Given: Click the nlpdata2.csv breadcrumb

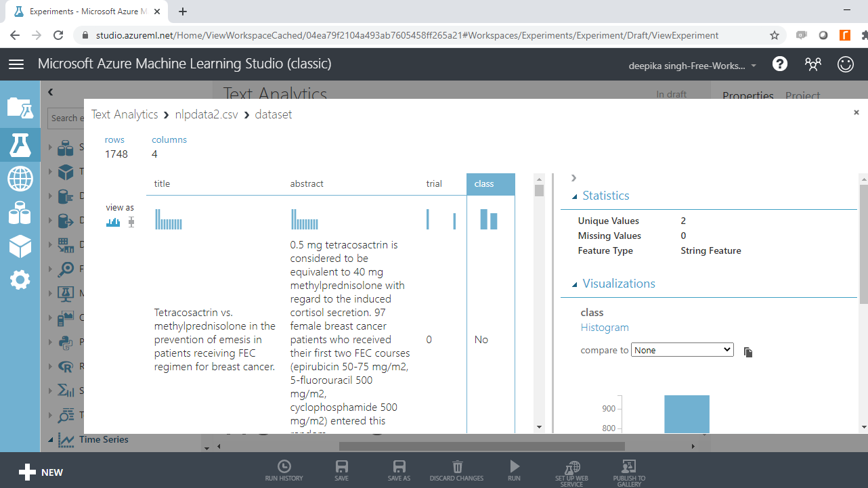Looking at the screenshot, I should 207,114.
